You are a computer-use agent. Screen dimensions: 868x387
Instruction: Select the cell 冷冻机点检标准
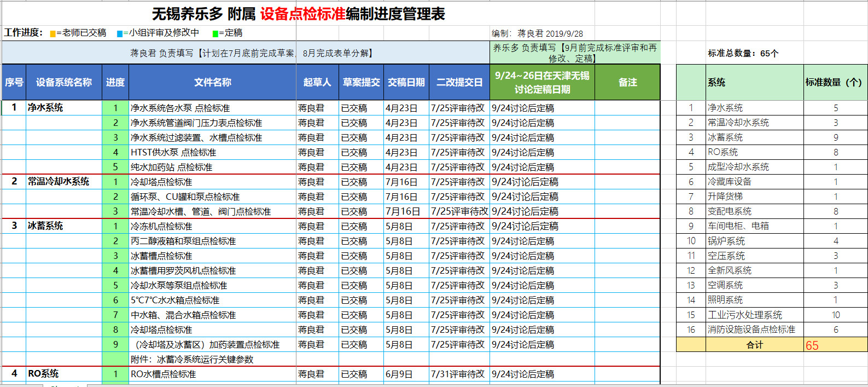[213, 226]
